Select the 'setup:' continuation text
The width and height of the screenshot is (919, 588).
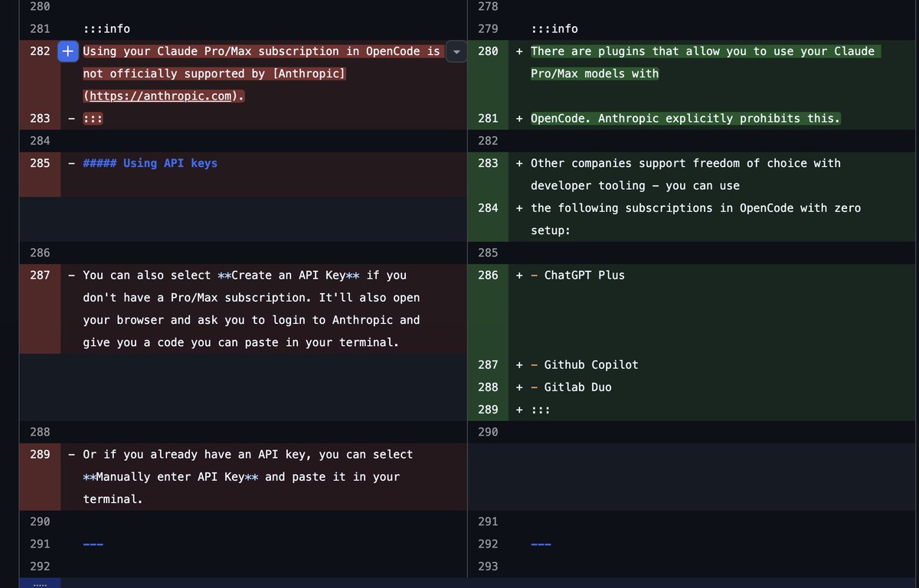[551, 230]
